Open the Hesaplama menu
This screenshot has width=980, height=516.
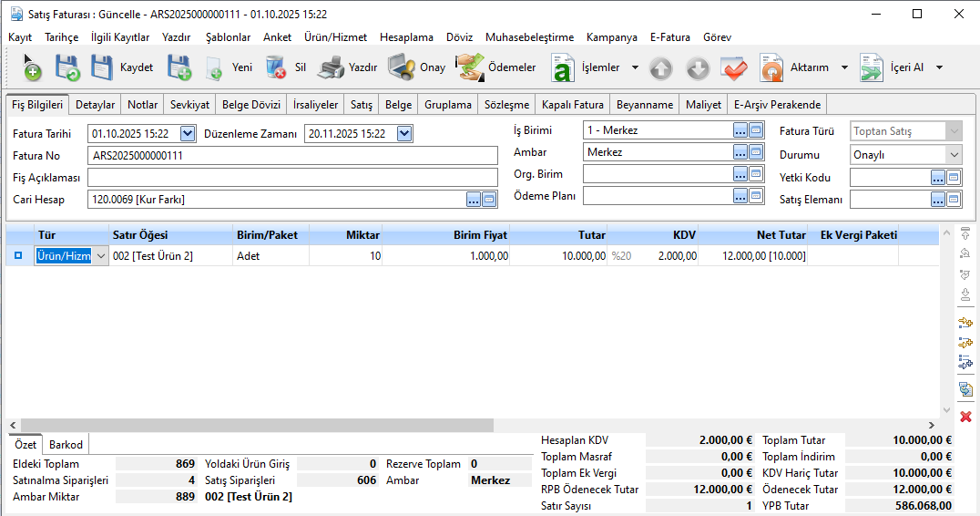click(406, 37)
